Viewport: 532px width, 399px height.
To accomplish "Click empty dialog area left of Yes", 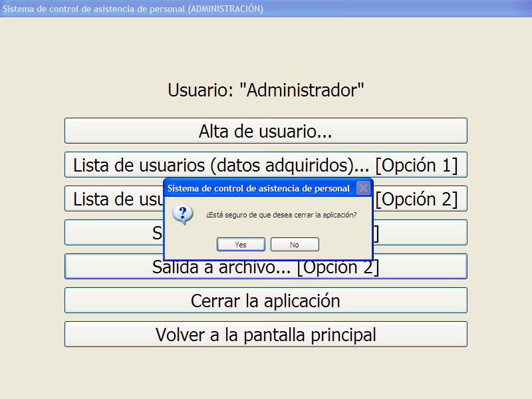I will pyautogui.click(x=190, y=245).
